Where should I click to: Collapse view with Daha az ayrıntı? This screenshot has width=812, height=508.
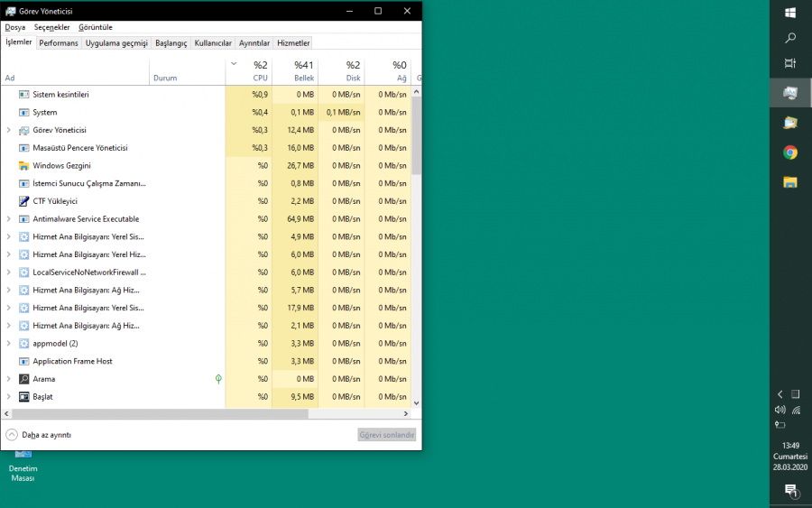pyautogui.click(x=39, y=434)
